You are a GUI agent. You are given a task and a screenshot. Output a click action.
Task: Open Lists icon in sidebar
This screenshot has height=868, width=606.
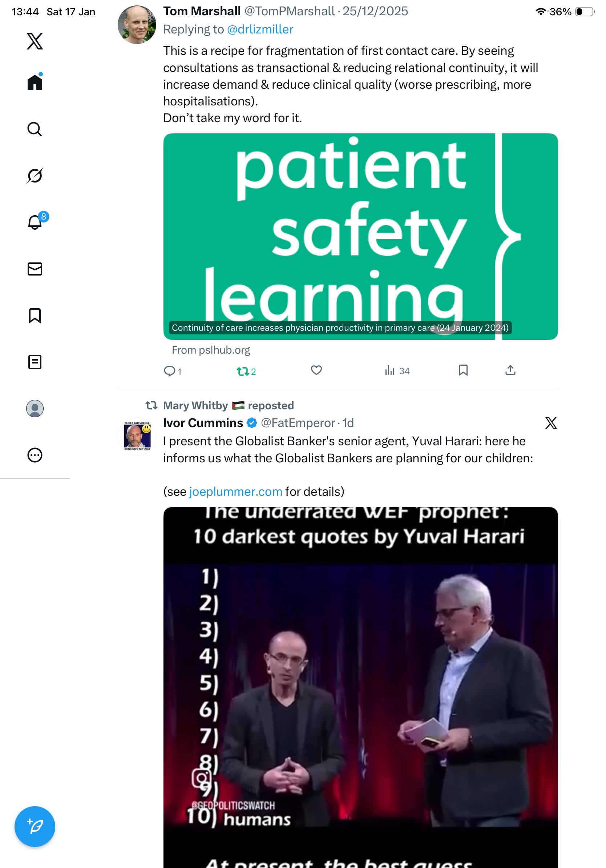pyautogui.click(x=35, y=362)
